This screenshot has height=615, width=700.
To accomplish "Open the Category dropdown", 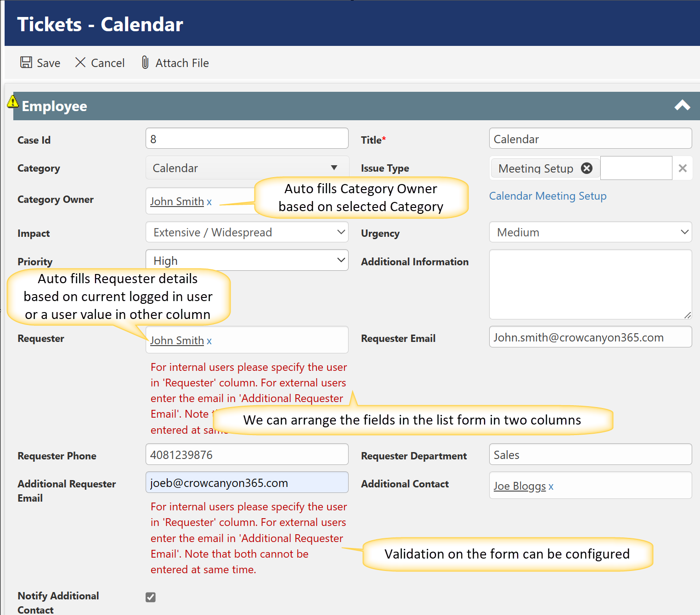I will 247,168.
